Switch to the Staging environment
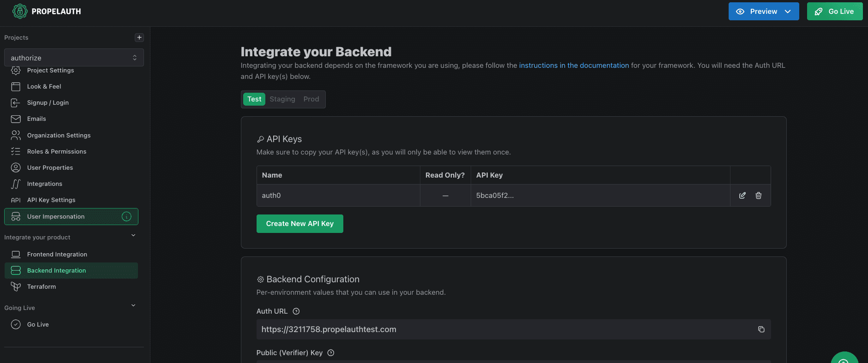Screen dimensions: 868x363 (282, 99)
